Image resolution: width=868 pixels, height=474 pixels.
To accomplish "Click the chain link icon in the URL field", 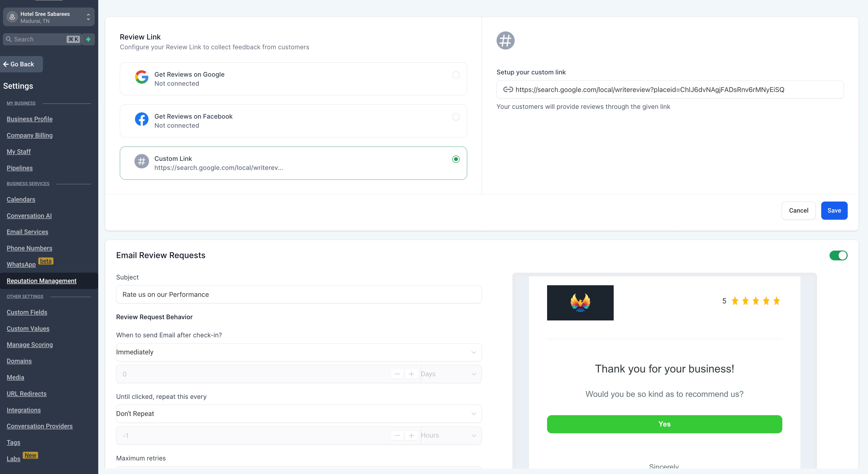I will (x=508, y=90).
